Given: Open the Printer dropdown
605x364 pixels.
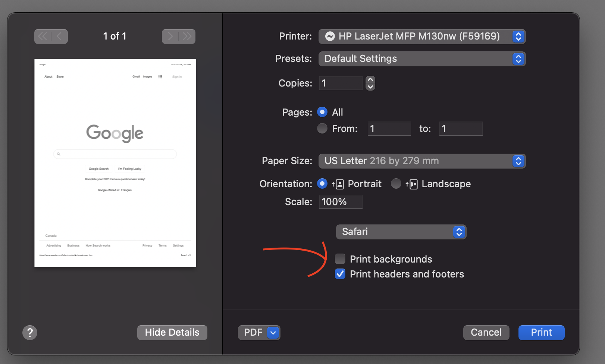Looking at the screenshot, I should (x=422, y=37).
